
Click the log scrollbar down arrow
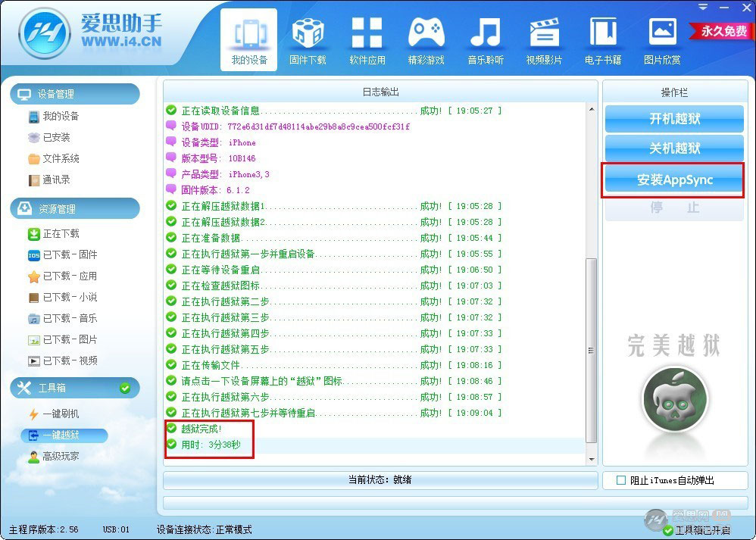(x=592, y=460)
